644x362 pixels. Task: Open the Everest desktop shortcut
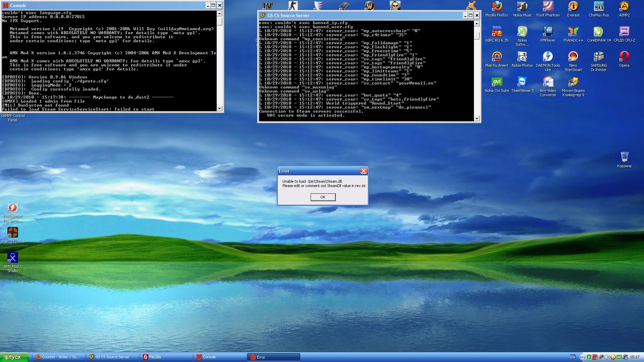[573, 9]
